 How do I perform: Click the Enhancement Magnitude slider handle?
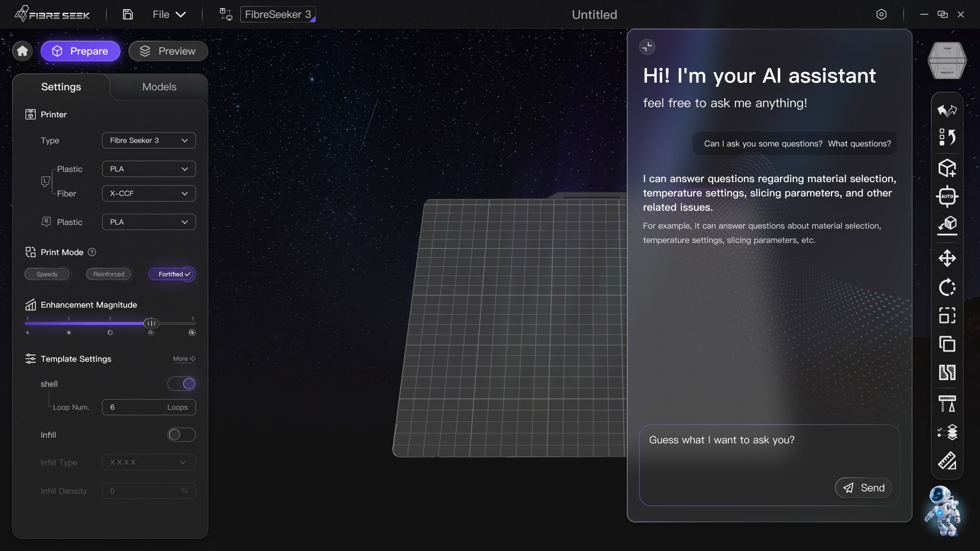click(151, 323)
